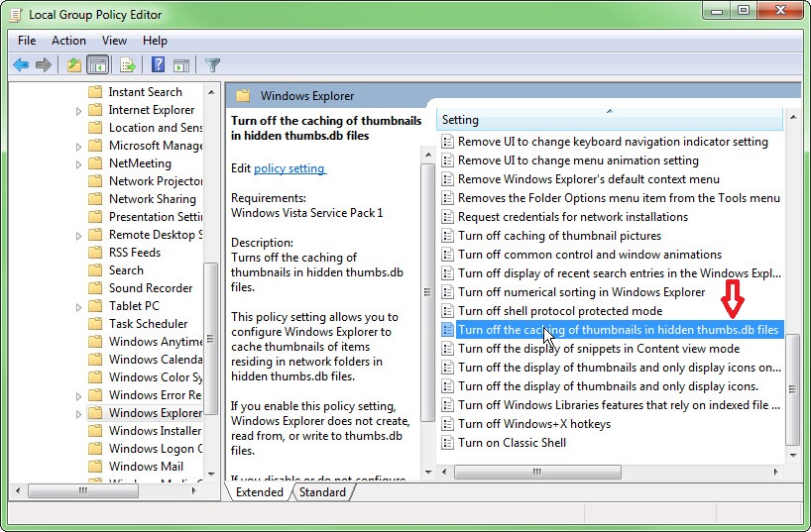Screen dimensions: 811x532
Task: Click the Back arrow toolbar icon
Action: (x=21, y=65)
